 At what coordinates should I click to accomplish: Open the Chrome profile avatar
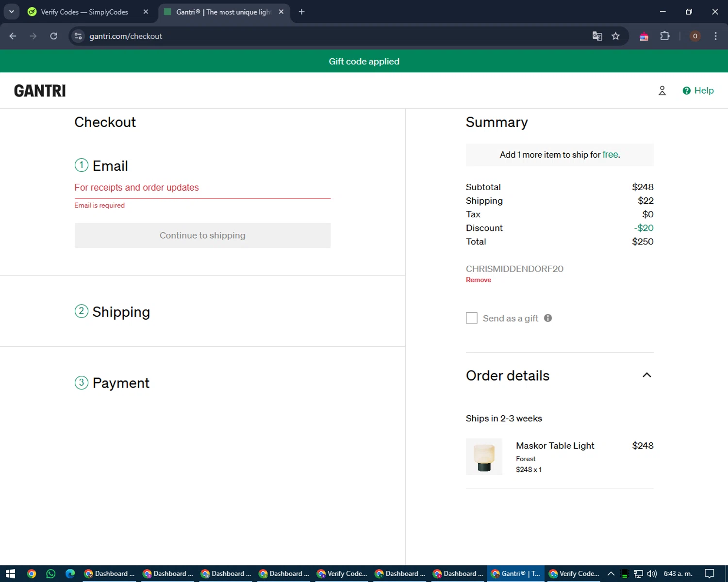click(x=695, y=36)
